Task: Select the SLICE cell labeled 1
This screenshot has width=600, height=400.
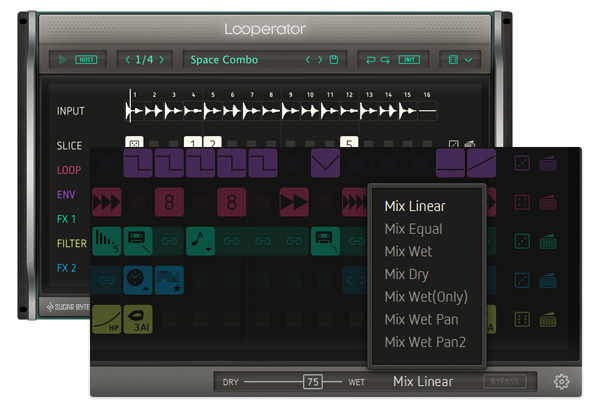Action: (193, 142)
